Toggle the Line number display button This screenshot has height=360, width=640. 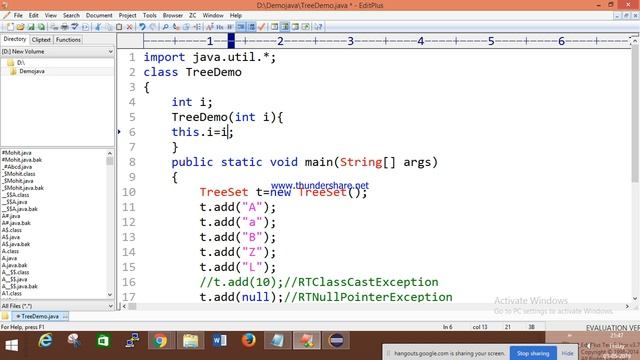(252, 27)
